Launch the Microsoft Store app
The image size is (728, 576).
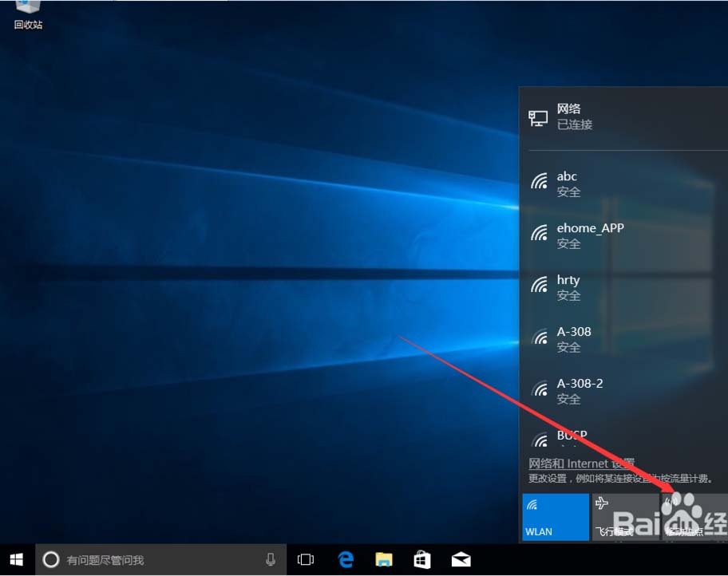pyautogui.click(x=422, y=559)
